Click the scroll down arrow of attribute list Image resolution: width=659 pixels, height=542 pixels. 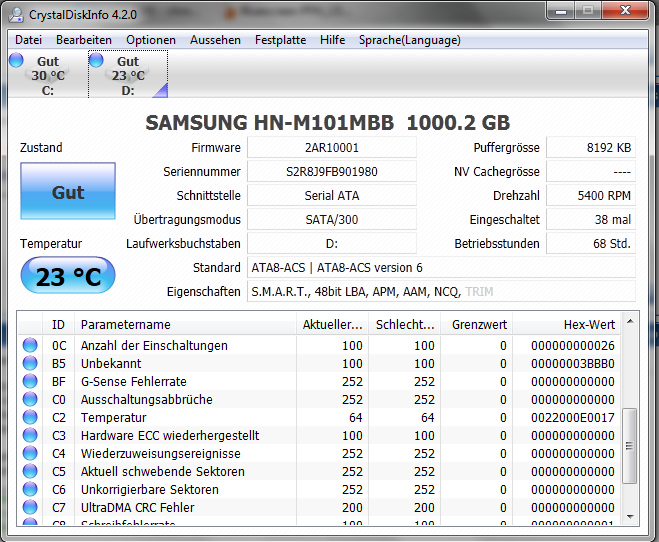pos(630,516)
